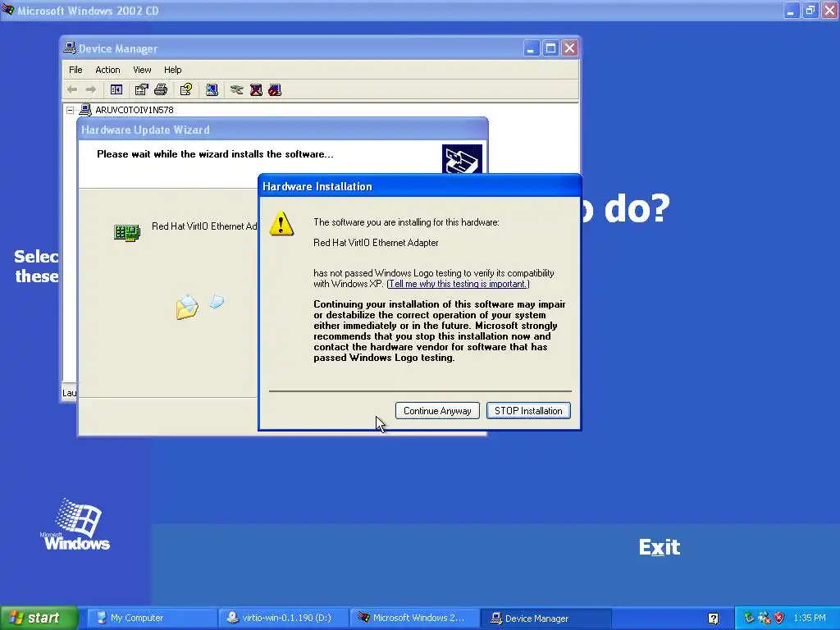Click the Windows update tray icon with red X
840x630 pixels.
[764, 618]
